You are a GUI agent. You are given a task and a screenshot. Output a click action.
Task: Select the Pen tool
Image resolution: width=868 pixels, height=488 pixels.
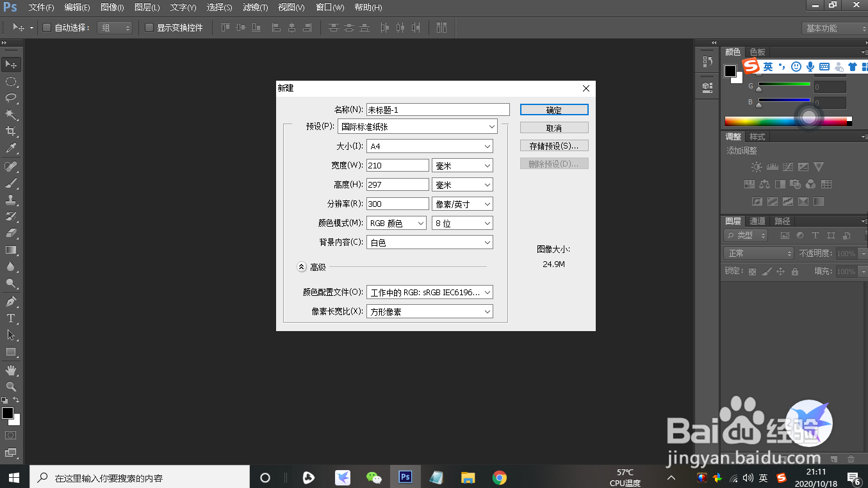click(11, 302)
